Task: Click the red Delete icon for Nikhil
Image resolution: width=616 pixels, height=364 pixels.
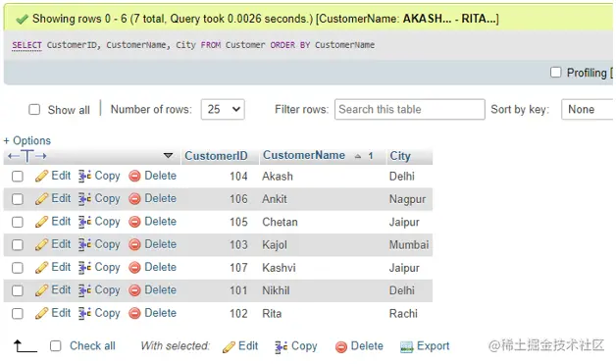Action: pos(134,290)
